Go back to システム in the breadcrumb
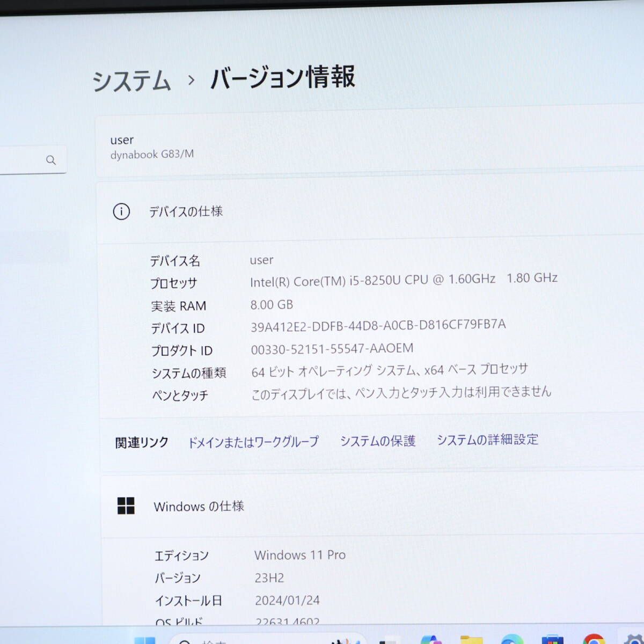Viewport: 644px width, 644px height. coord(131,81)
